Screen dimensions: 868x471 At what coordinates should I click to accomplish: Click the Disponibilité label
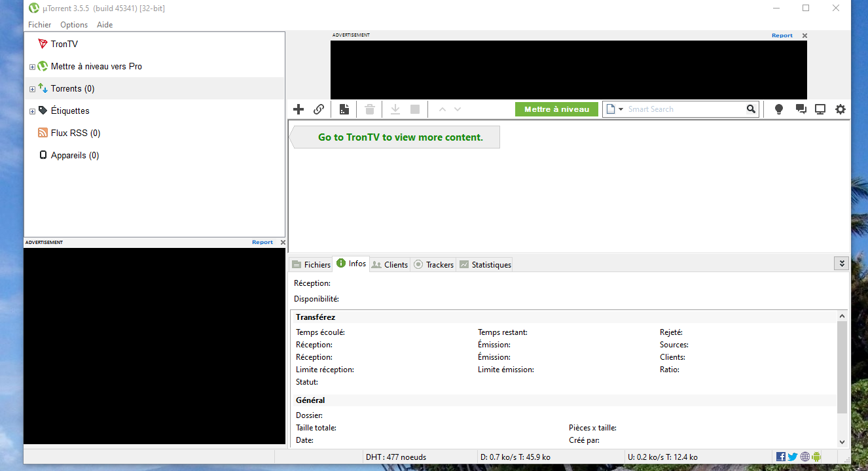pos(316,299)
